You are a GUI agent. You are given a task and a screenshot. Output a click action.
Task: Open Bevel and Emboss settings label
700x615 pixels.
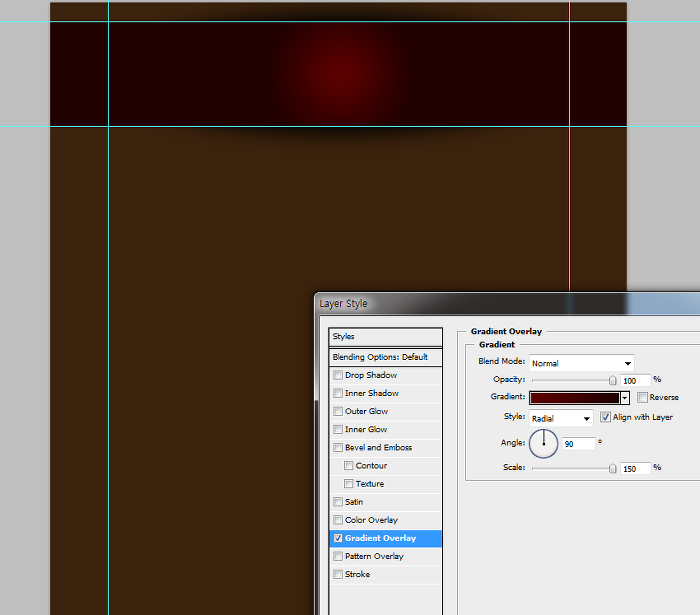coord(379,448)
